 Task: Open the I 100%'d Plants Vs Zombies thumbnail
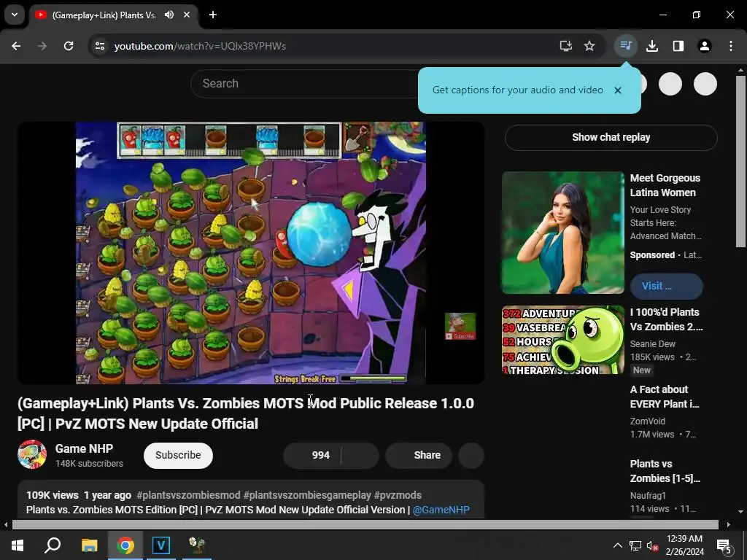563,340
